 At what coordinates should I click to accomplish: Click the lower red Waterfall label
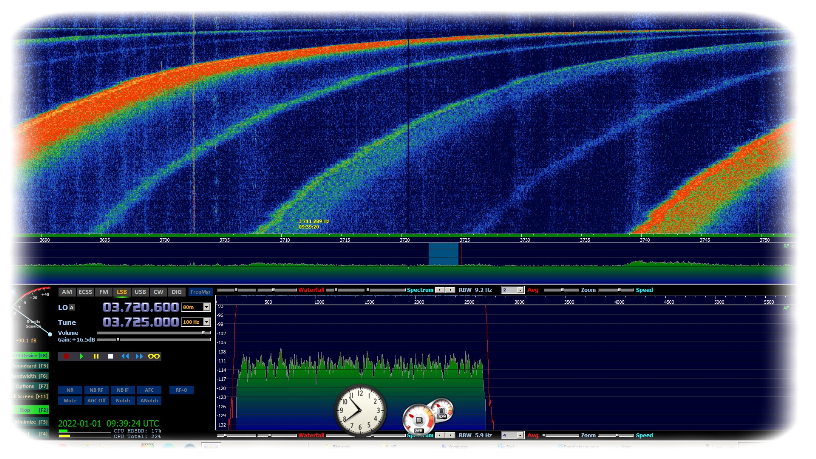click(311, 435)
